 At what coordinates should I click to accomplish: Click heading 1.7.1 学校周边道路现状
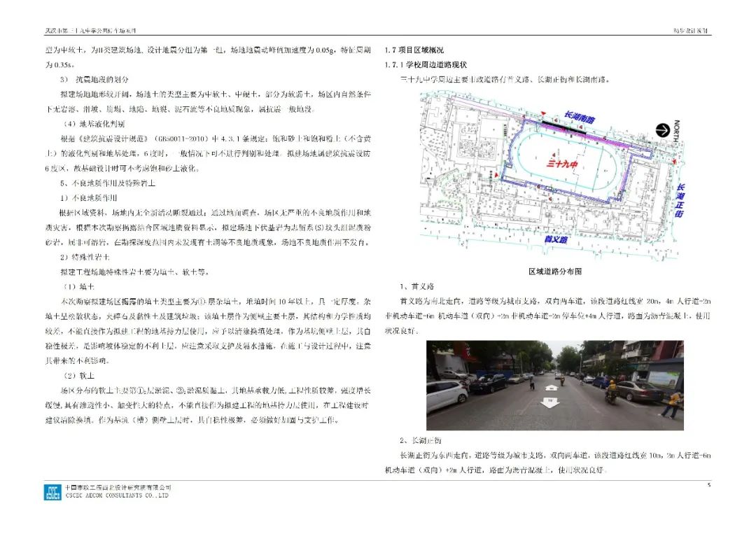tap(426, 64)
